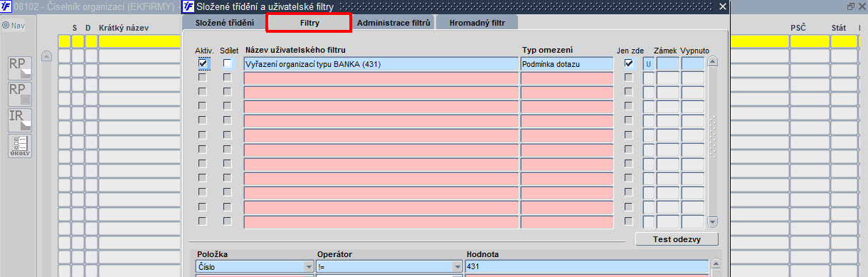Click the Hodnota field containing 431
The width and height of the screenshot is (868, 277).
tap(586, 266)
